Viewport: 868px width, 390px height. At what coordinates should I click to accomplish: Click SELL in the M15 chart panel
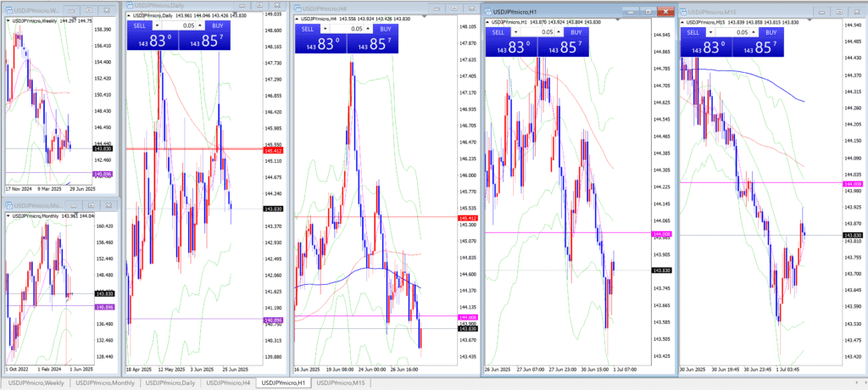tap(693, 33)
